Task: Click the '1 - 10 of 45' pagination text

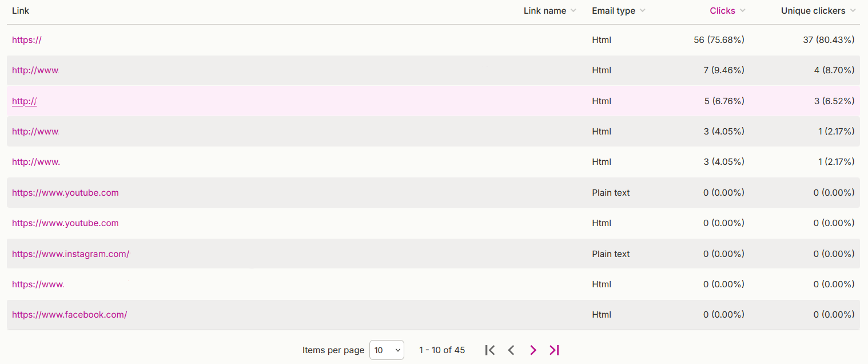Action: click(442, 350)
